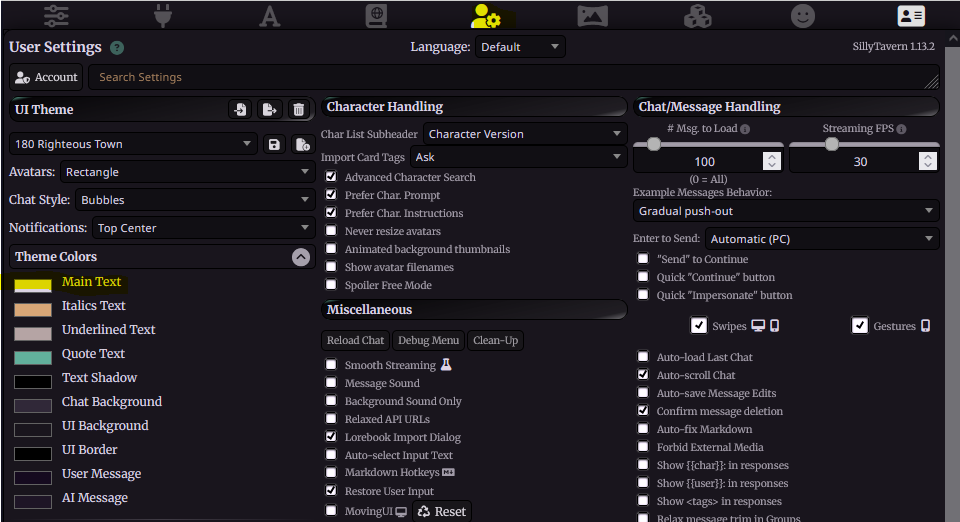Toggle the Gestures checkbox
960x522 pixels.
click(x=860, y=326)
